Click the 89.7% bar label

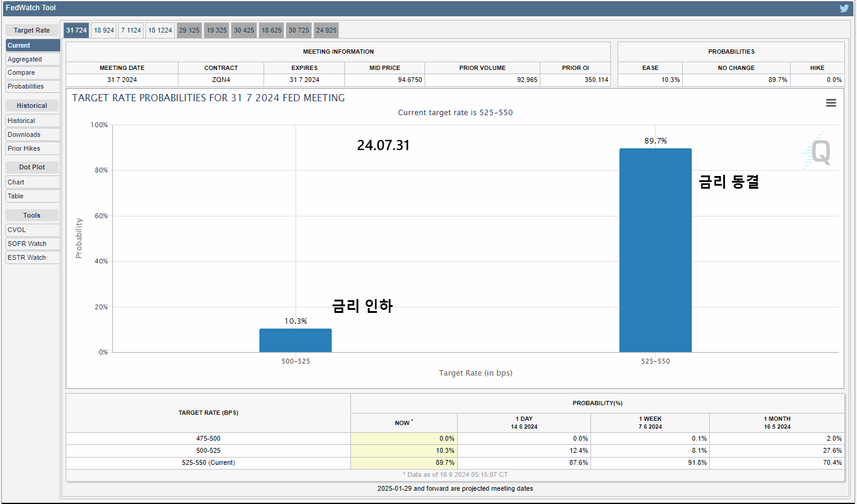(656, 140)
